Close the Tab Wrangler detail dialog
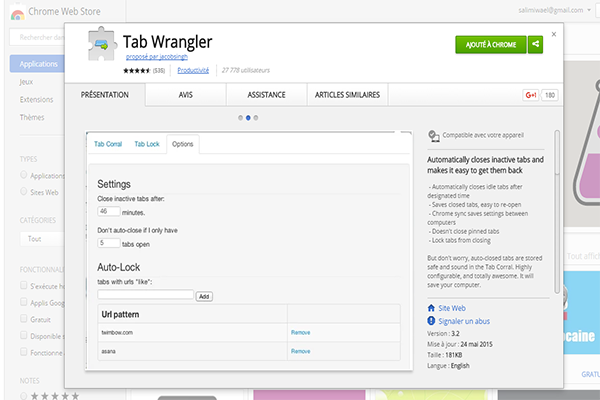This screenshot has width=600, height=400. [554, 34]
